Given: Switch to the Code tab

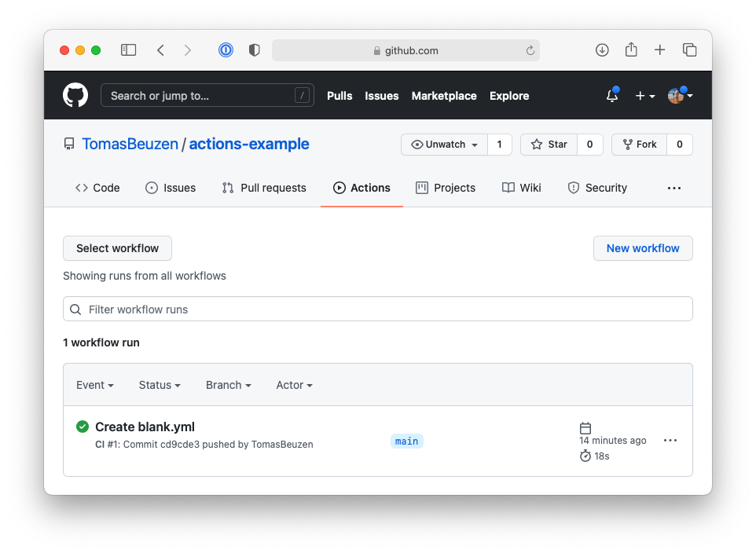Looking at the screenshot, I should coord(97,188).
